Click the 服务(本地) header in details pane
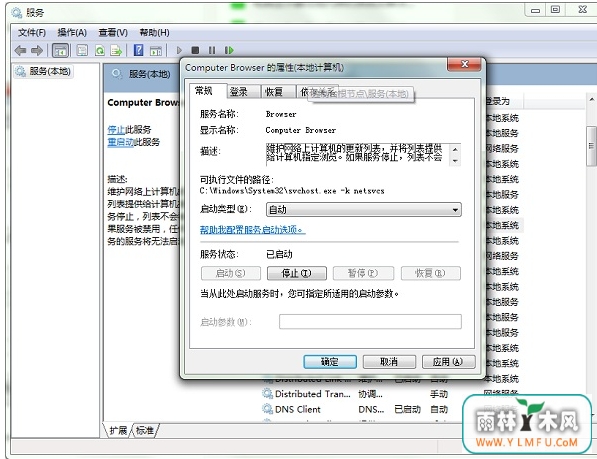597x459 pixels. pos(149,74)
